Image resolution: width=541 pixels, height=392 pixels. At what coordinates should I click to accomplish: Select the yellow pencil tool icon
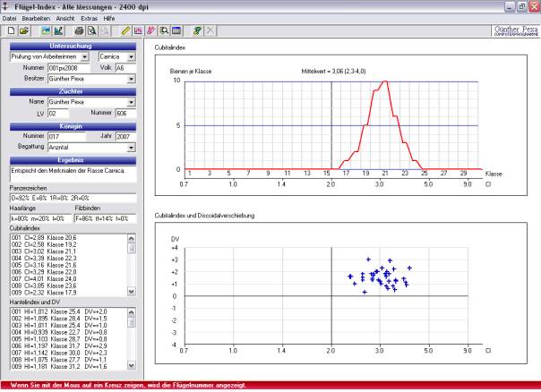click(x=126, y=30)
